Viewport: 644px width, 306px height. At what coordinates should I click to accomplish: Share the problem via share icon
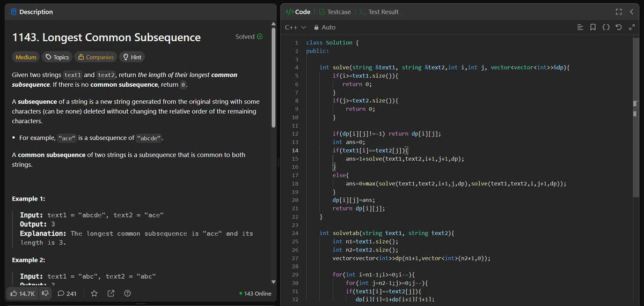point(111,294)
